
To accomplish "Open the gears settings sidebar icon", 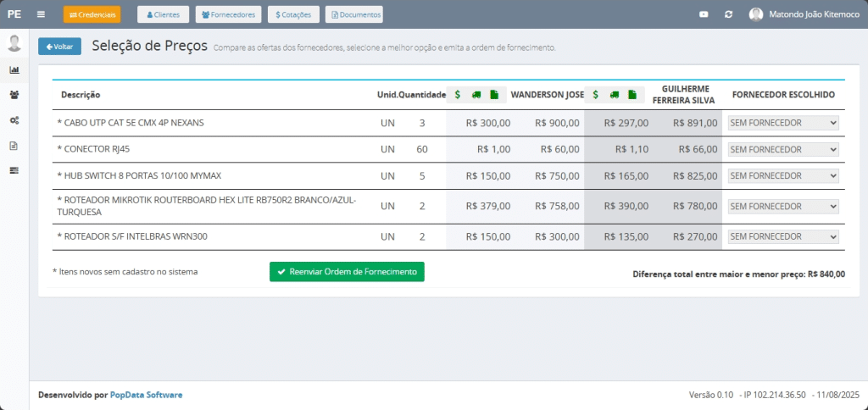I will click(x=14, y=120).
